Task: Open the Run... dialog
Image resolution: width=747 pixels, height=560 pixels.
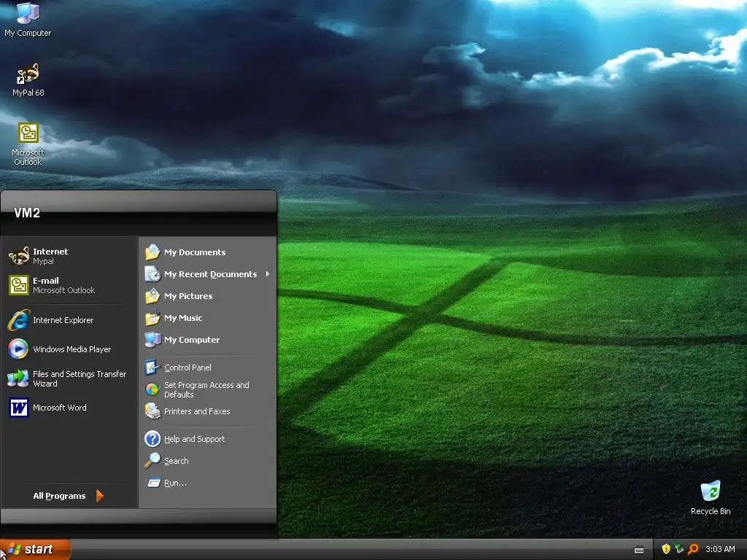Action: point(207,483)
